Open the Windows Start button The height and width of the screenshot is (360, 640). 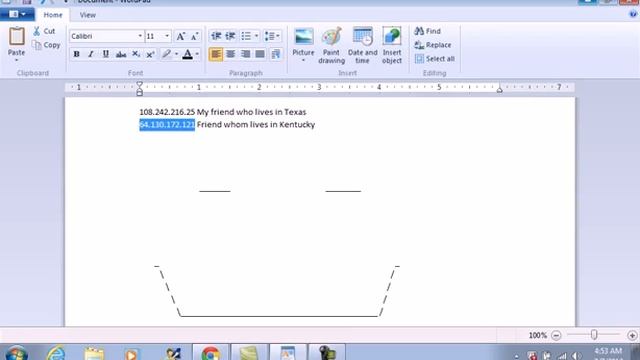[x=17, y=353]
